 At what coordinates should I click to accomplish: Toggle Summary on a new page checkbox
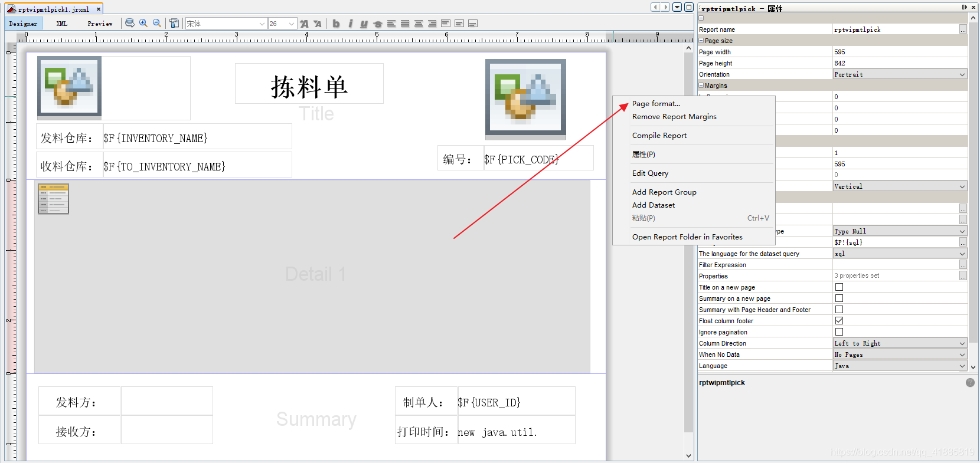click(839, 298)
